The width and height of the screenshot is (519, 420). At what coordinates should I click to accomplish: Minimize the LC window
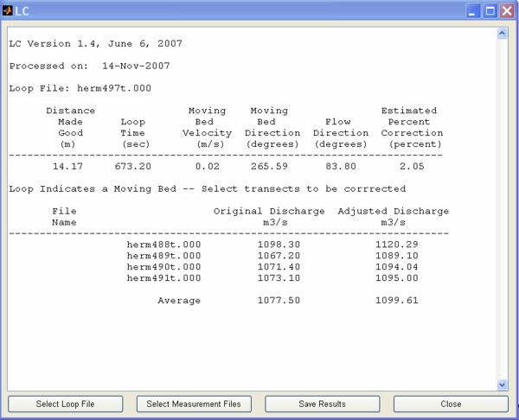click(x=472, y=11)
